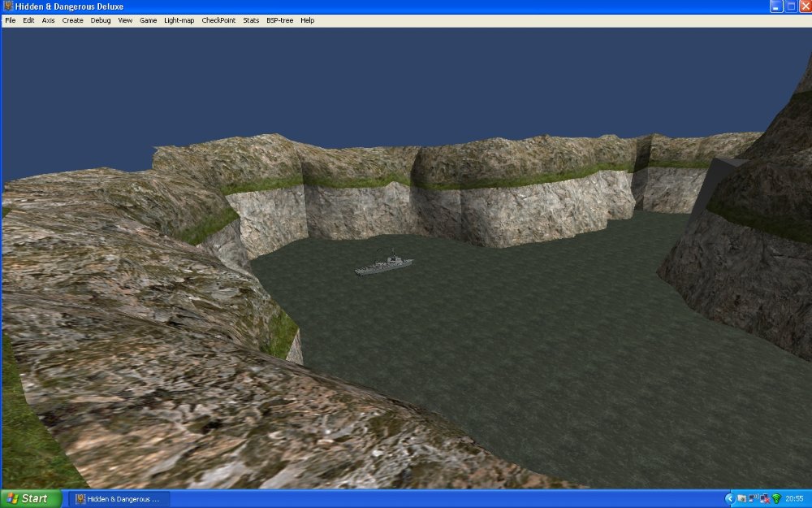The image size is (812, 508).
Task: Minimize the Hidden & Dangerous Deluxe window
Action: tap(775, 7)
